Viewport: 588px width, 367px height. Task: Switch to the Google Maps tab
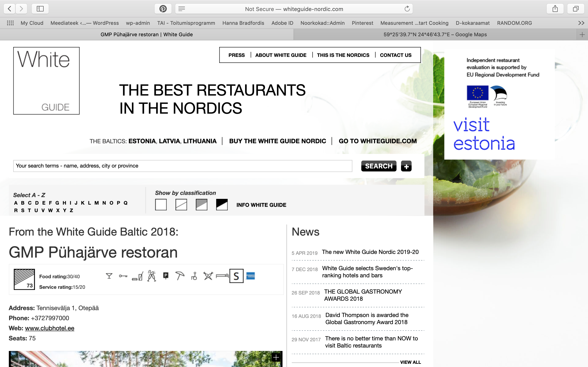click(435, 34)
